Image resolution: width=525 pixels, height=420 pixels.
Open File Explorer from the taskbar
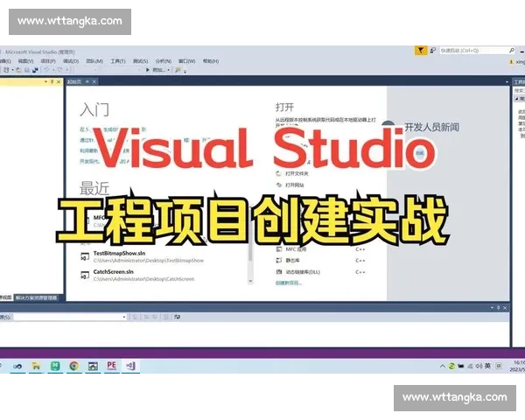pyautogui.click(x=36, y=366)
